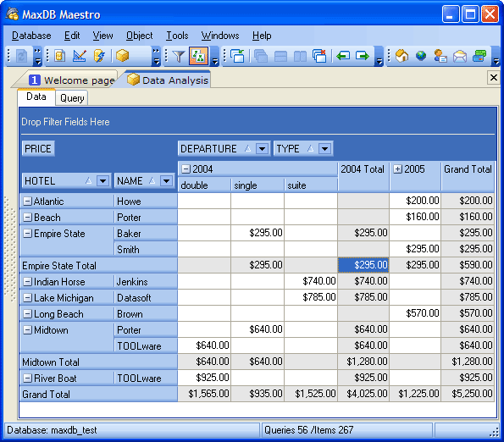Click the globe web icon

tap(421, 56)
